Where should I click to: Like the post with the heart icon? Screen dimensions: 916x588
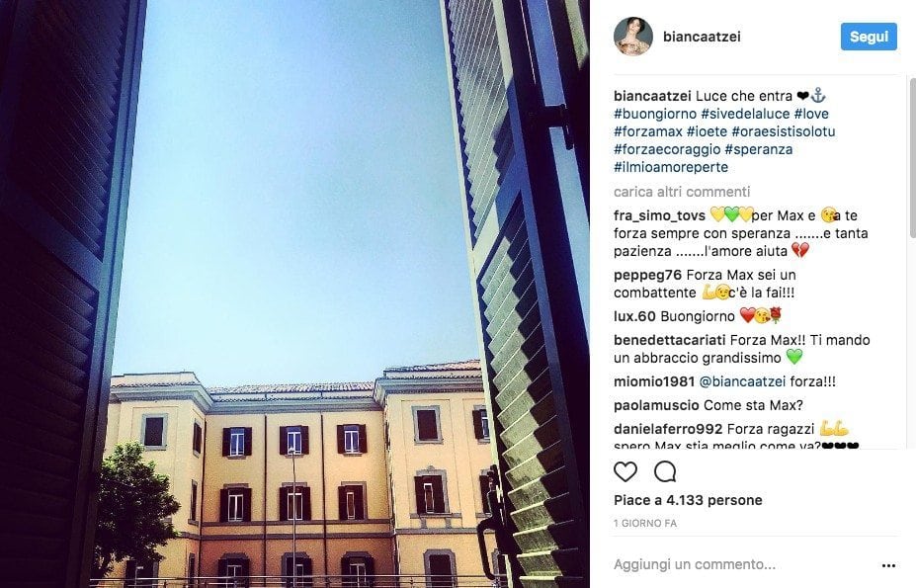625,471
